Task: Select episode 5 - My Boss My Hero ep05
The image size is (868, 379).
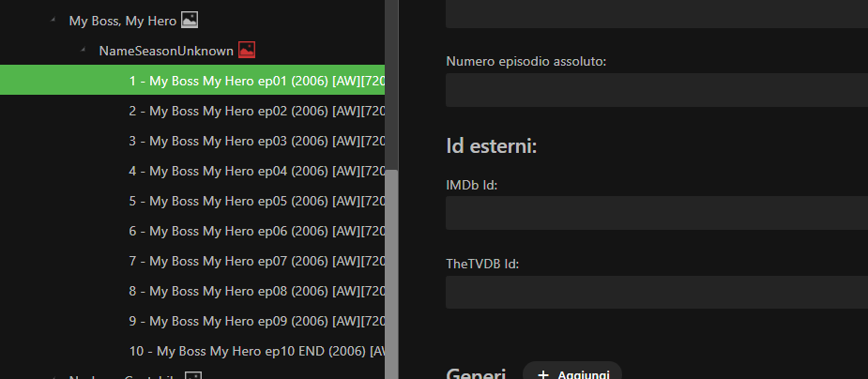Action: click(x=192, y=201)
